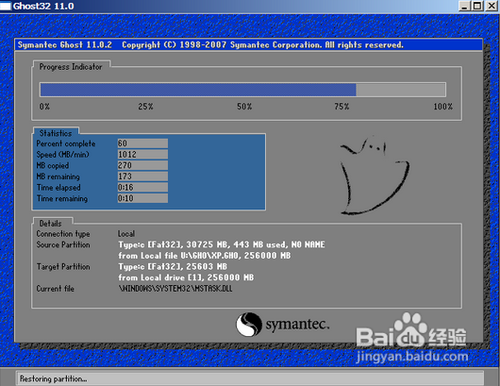Click the 75% progress scale label
The image size is (500, 386).
(342, 107)
